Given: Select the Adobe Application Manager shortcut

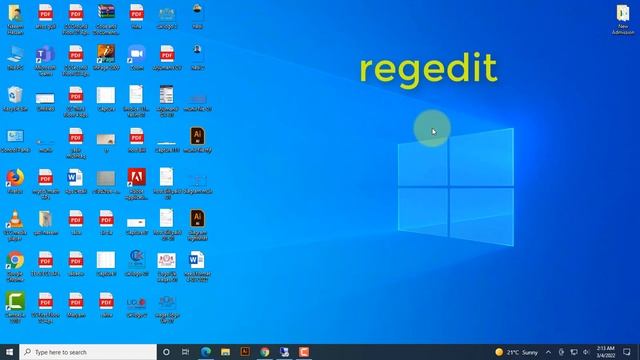Looking at the screenshot, I should click(x=136, y=184).
